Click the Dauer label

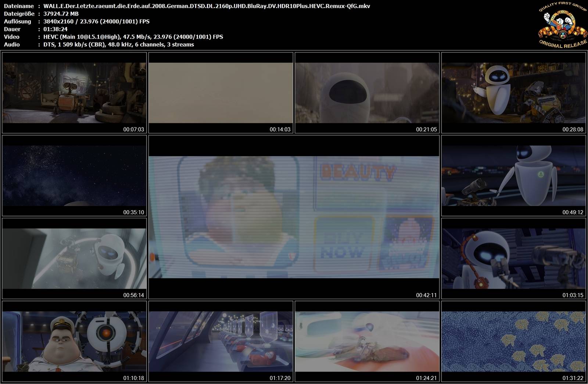[x=12, y=29]
